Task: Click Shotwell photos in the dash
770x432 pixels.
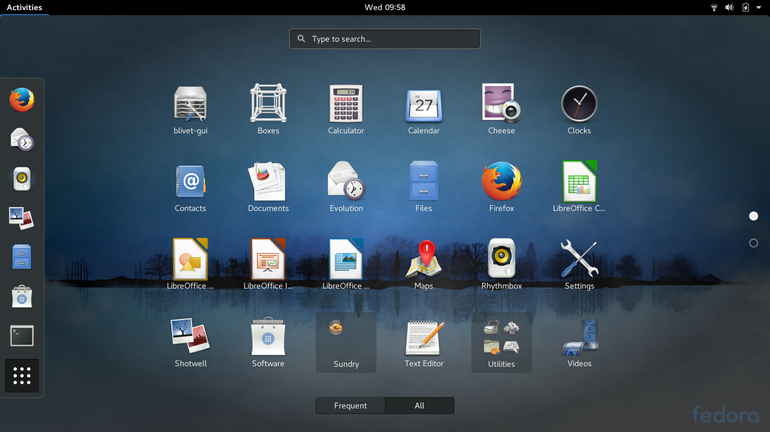Action: (22, 218)
